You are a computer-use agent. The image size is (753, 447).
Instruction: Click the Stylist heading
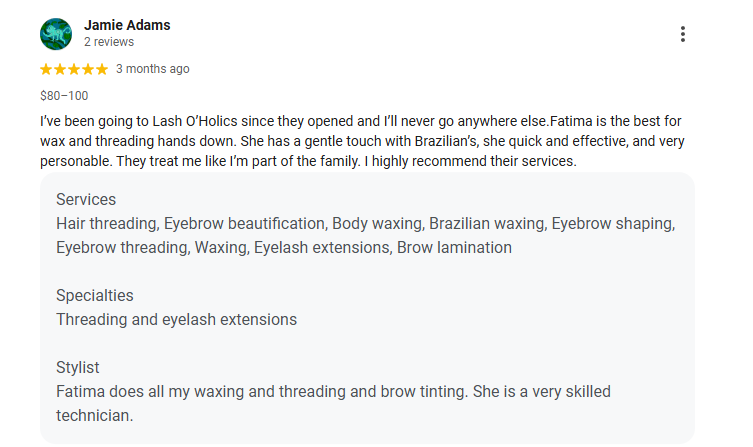click(78, 368)
